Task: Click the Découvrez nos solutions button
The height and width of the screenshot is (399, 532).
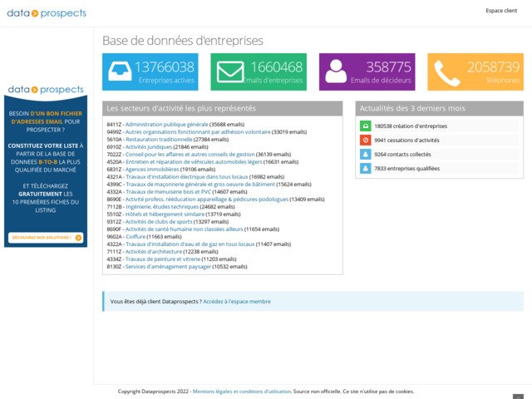Action: point(46,238)
